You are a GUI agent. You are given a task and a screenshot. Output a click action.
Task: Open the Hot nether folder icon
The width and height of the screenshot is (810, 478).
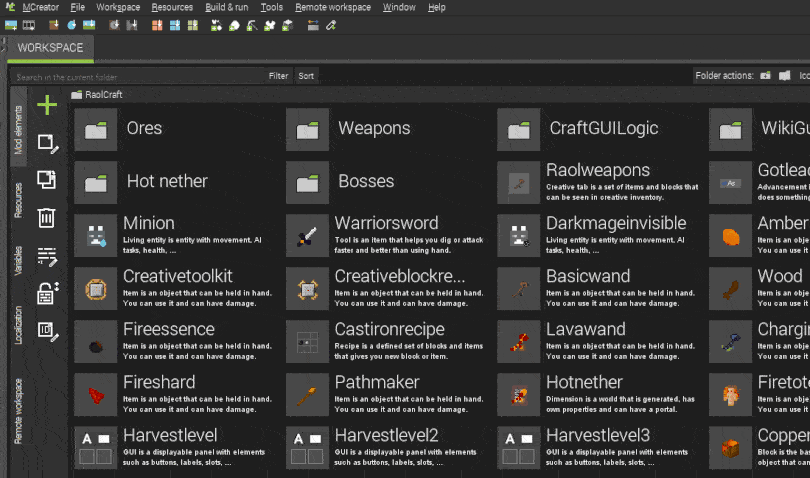[96, 182]
